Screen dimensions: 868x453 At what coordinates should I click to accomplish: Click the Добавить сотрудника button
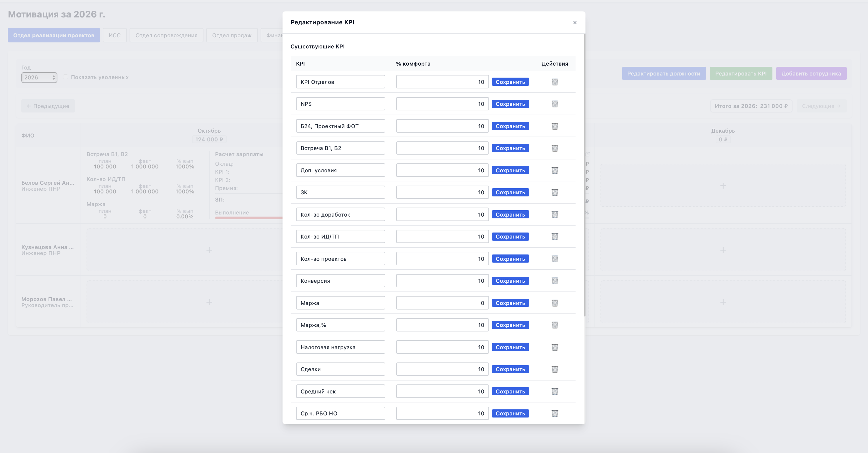[811, 73]
